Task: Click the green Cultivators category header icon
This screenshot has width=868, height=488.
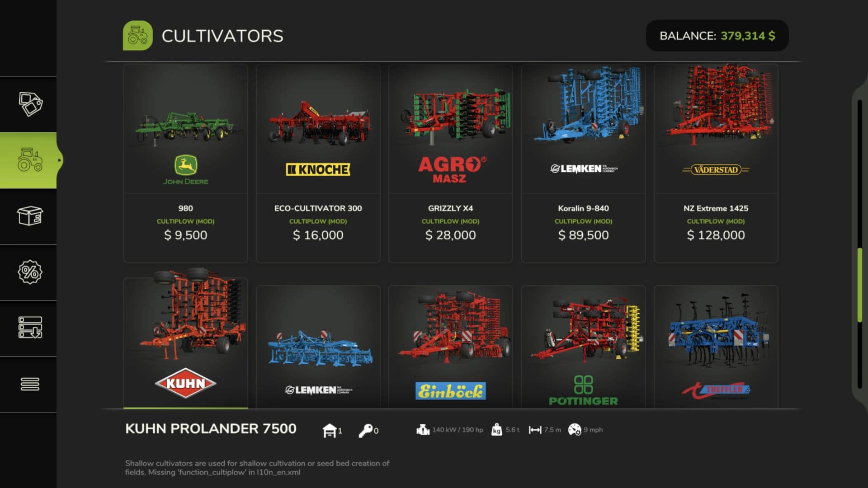Action: click(138, 36)
